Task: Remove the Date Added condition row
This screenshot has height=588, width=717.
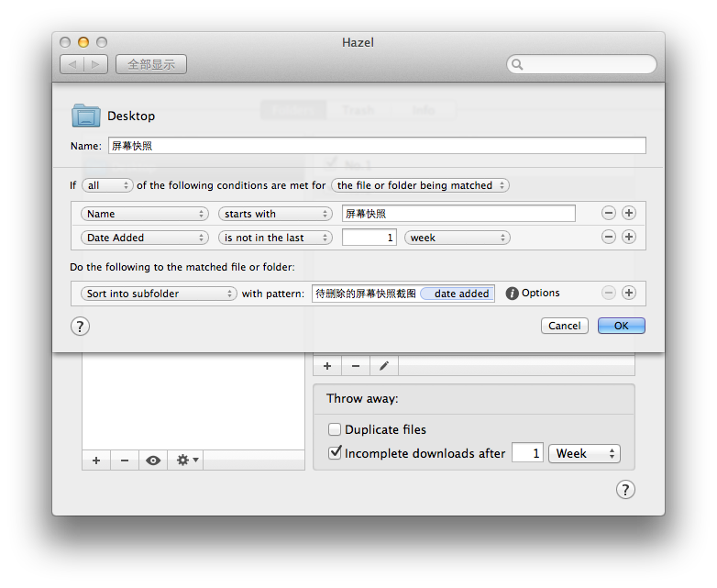Action: pyautogui.click(x=608, y=237)
